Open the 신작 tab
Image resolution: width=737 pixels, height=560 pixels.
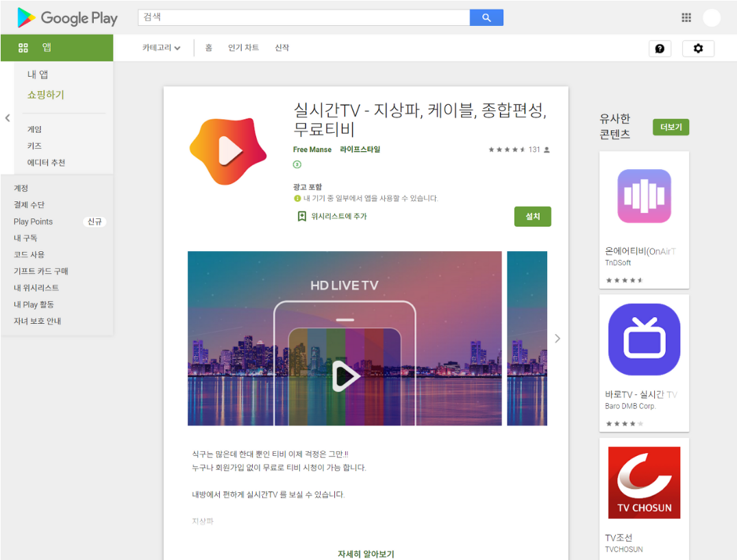point(282,48)
